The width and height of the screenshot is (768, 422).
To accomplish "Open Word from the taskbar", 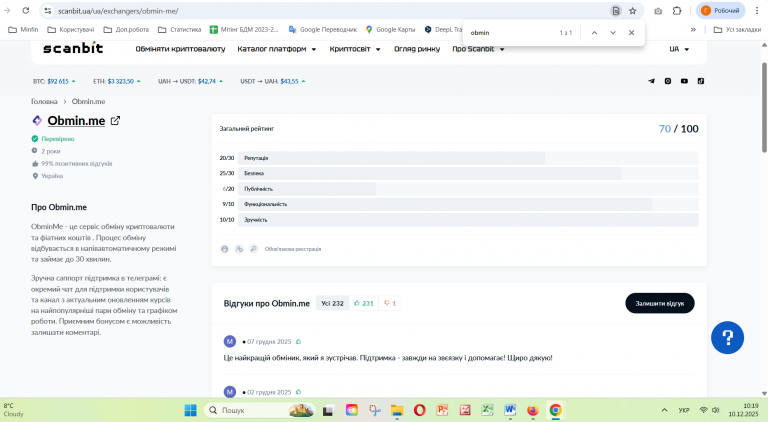I will pos(510,410).
